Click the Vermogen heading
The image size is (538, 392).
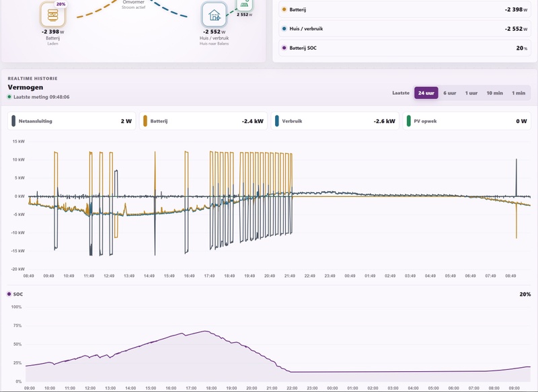click(26, 87)
